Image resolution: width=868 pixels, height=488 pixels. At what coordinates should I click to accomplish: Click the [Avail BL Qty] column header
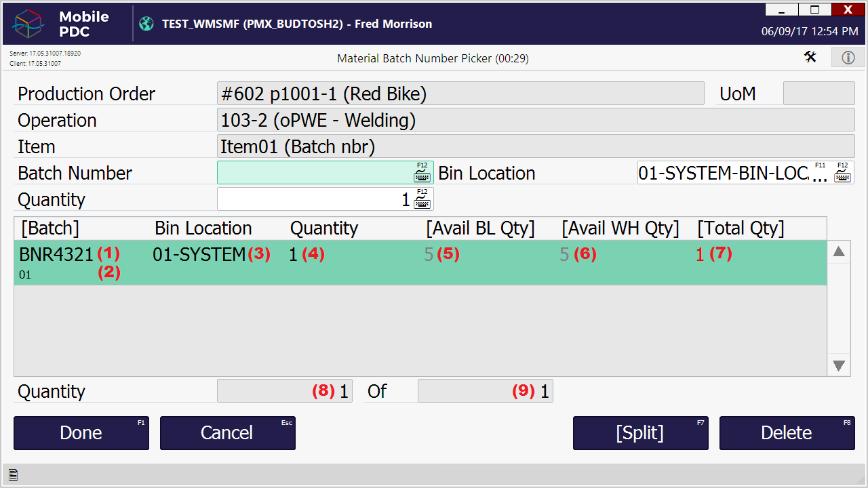click(x=480, y=228)
